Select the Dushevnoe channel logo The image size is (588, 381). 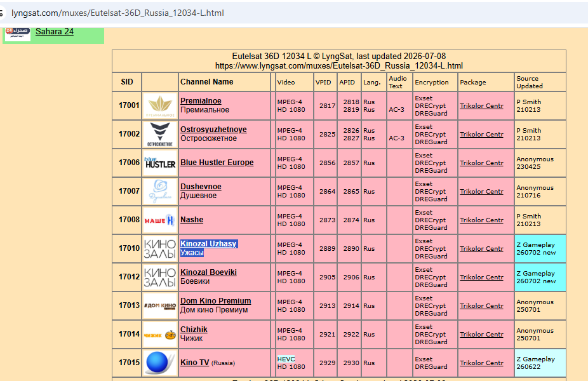[x=160, y=191]
